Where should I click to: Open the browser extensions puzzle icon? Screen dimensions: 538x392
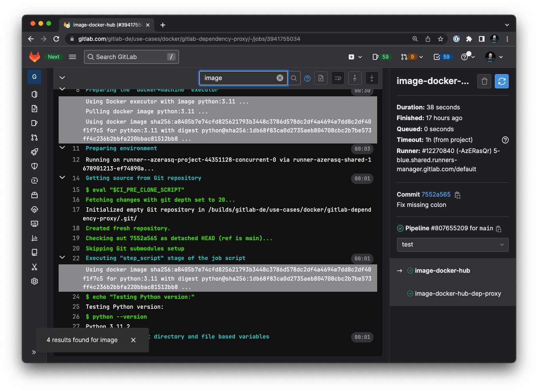469,39
